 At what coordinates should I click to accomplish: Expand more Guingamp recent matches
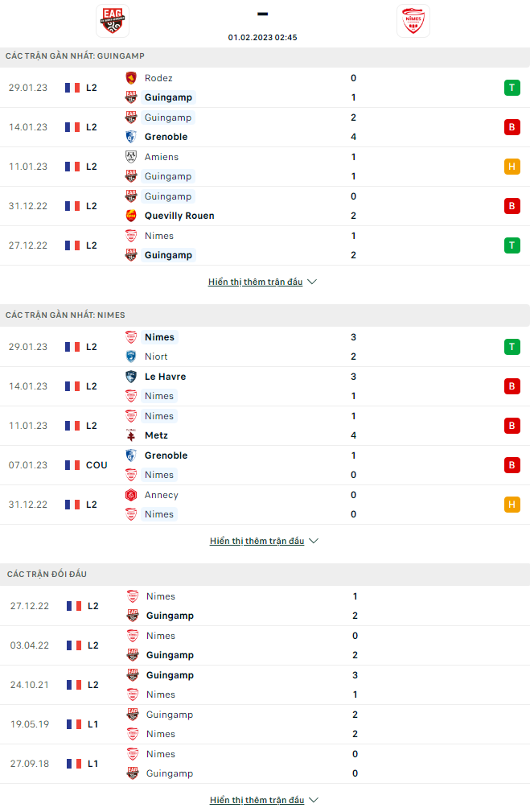point(262,282)
